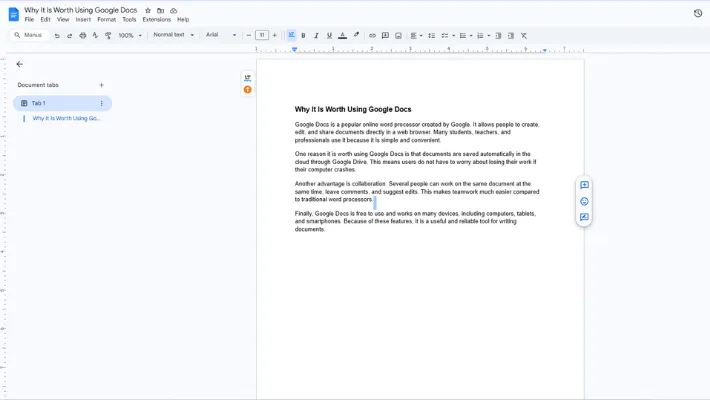Check the cloud save status icon
The image size is (710, 400).
point(173,10)
